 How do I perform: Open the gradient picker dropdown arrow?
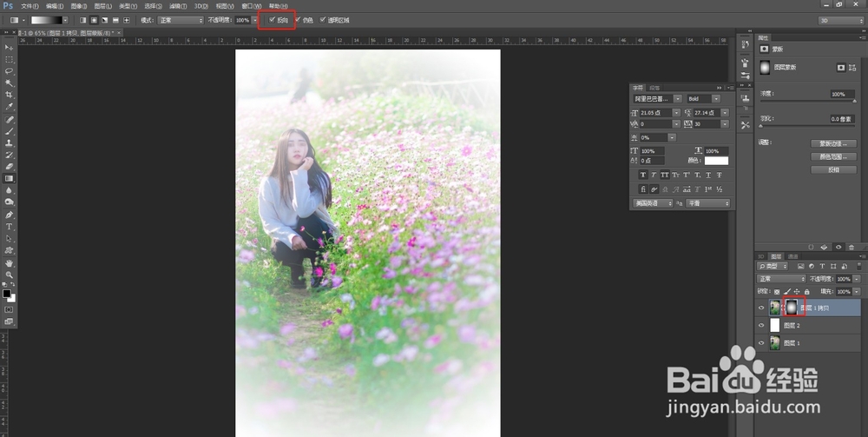[x=65, y=20]
